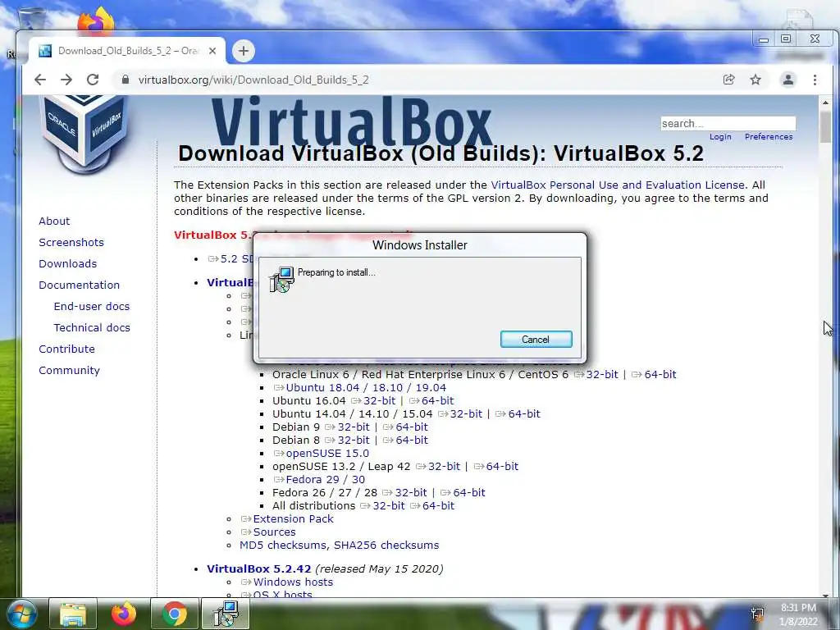Open Chrome three-dot menu
This screenshot has height=630, width=840.
(815, 80)
